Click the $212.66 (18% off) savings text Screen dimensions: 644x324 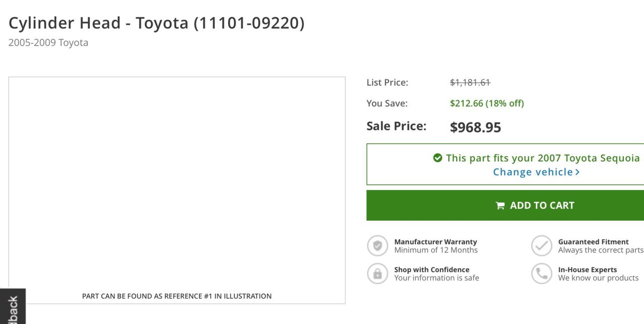(x=487, y=103)
